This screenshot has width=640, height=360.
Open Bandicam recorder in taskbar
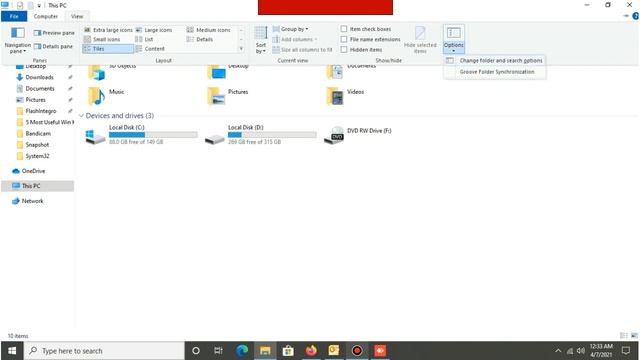[357, 351]
